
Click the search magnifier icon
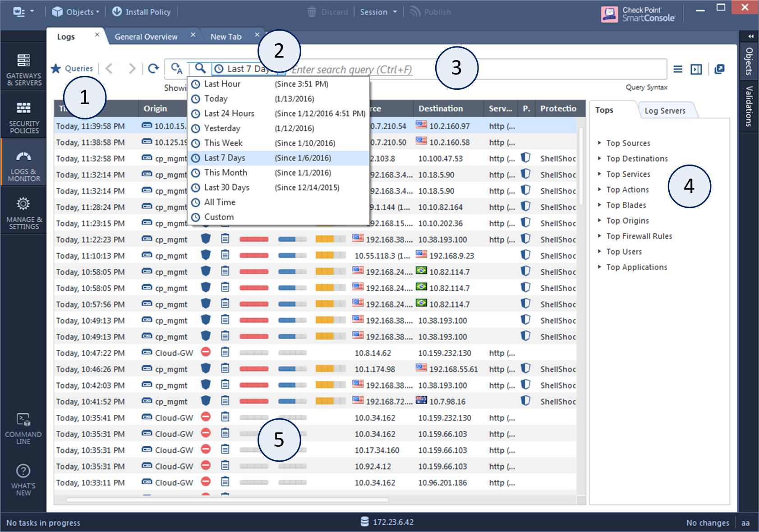[x=200, y=69]
